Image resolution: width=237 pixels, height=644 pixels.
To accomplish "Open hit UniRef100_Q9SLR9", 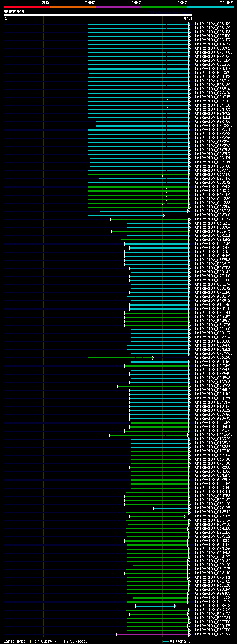I will point(213,24).
